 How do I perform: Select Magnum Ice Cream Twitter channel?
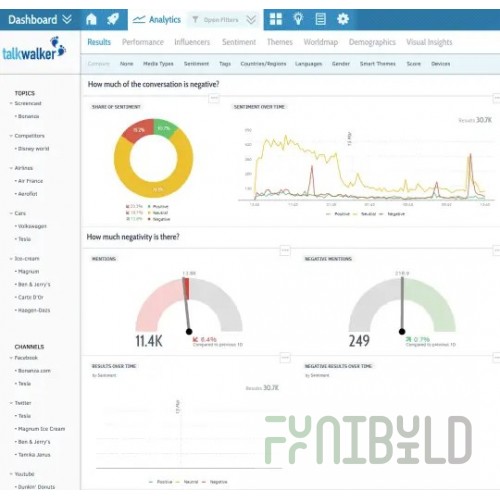(41, 429)
